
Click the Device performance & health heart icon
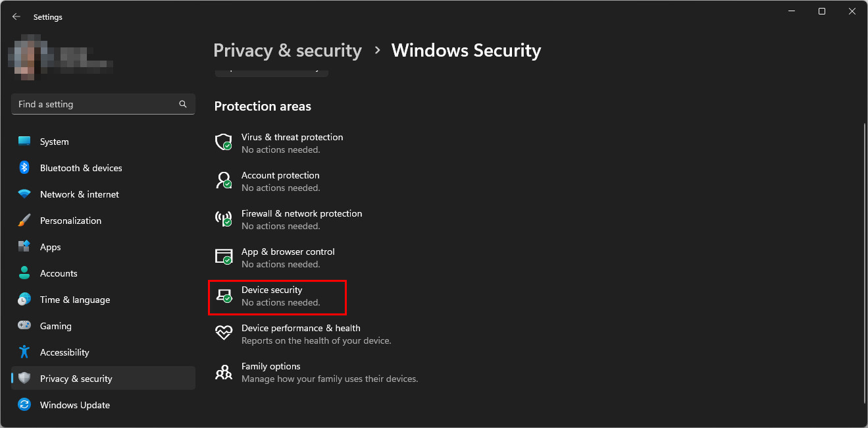point(224,333)
